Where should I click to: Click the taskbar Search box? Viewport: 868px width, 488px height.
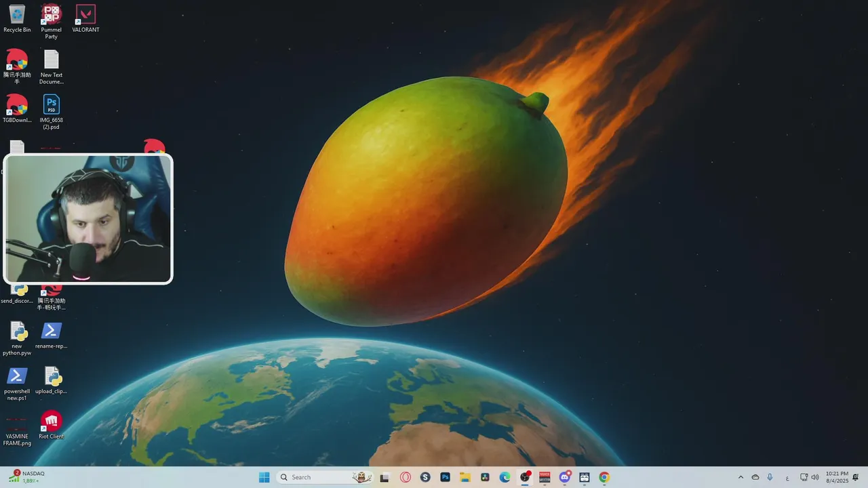pos(325,477)
